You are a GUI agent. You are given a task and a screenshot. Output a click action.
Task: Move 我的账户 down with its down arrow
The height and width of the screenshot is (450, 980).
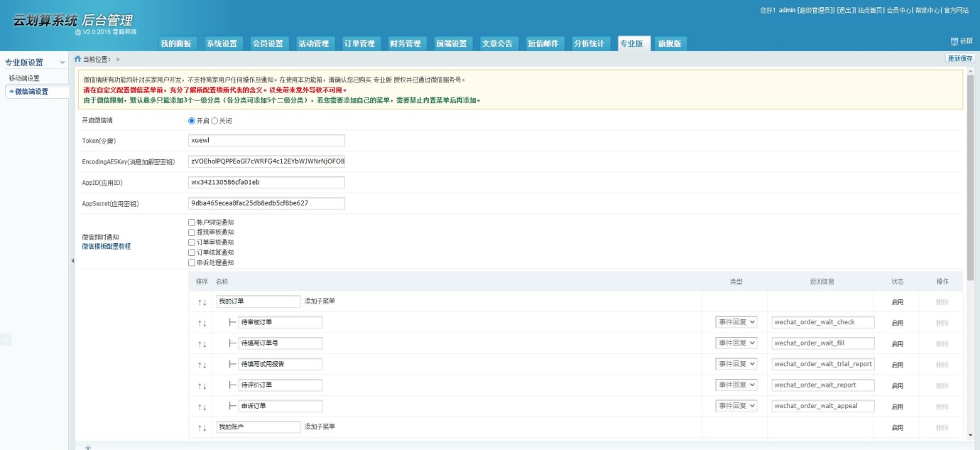(205, 428)
